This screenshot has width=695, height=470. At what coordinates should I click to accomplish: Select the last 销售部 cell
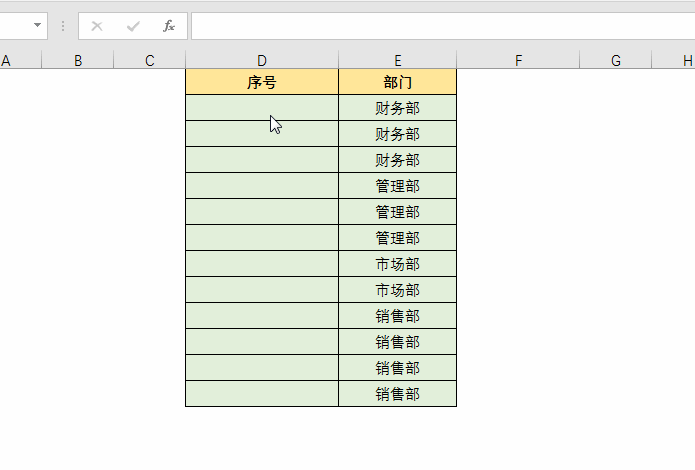398,394
